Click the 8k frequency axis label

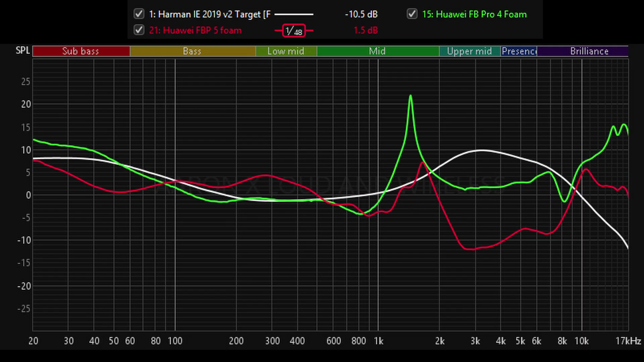(x=562, y=341)
